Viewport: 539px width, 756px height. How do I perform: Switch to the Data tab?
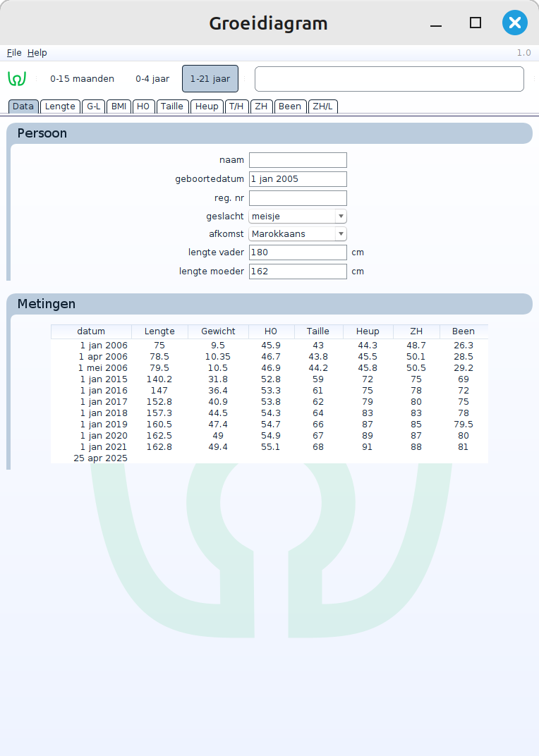(23, 106)
